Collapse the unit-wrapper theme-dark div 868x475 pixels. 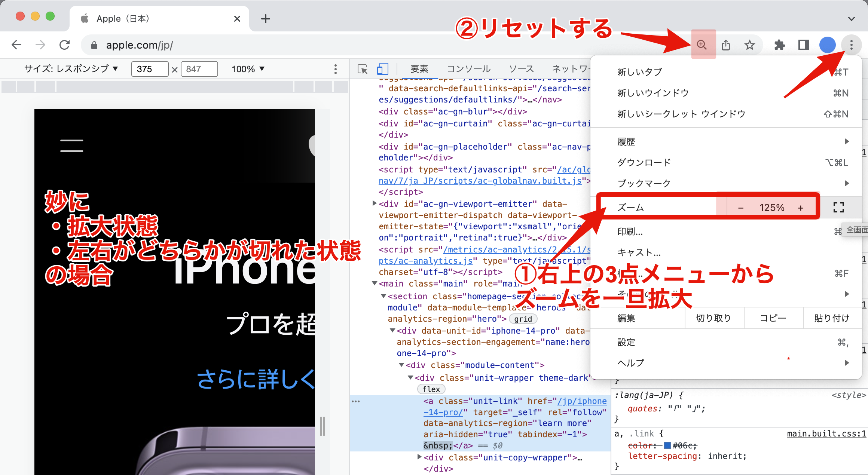click(x=410, y=378)
